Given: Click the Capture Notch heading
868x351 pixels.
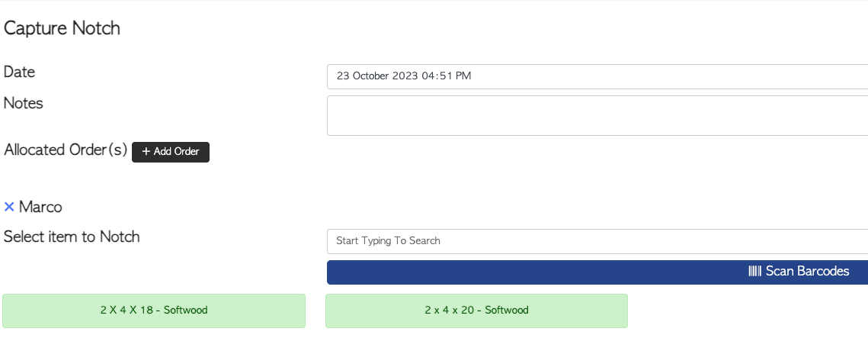Looking at the screenshot, I should [x=62, y=28].
